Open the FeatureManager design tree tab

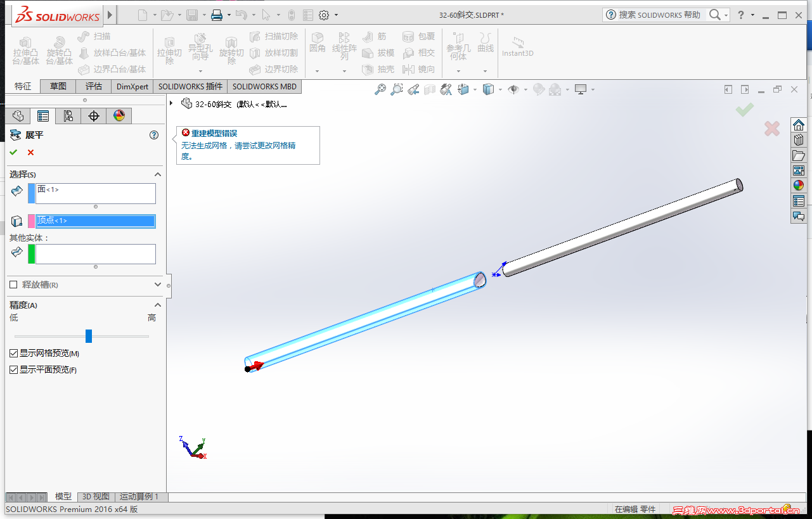[x=18, y=115]
